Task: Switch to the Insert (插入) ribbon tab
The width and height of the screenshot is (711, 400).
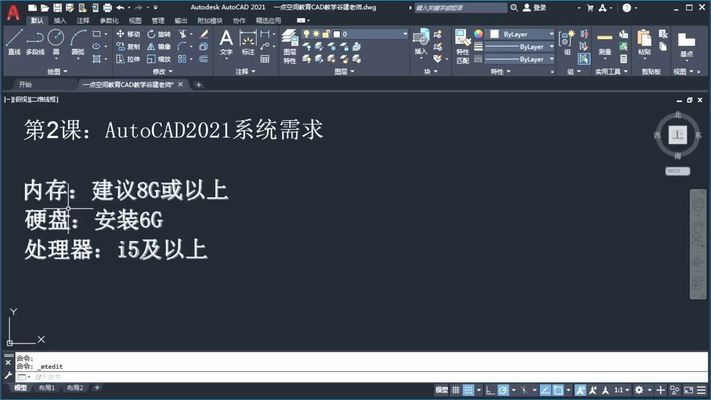Action: click(59, 20)
